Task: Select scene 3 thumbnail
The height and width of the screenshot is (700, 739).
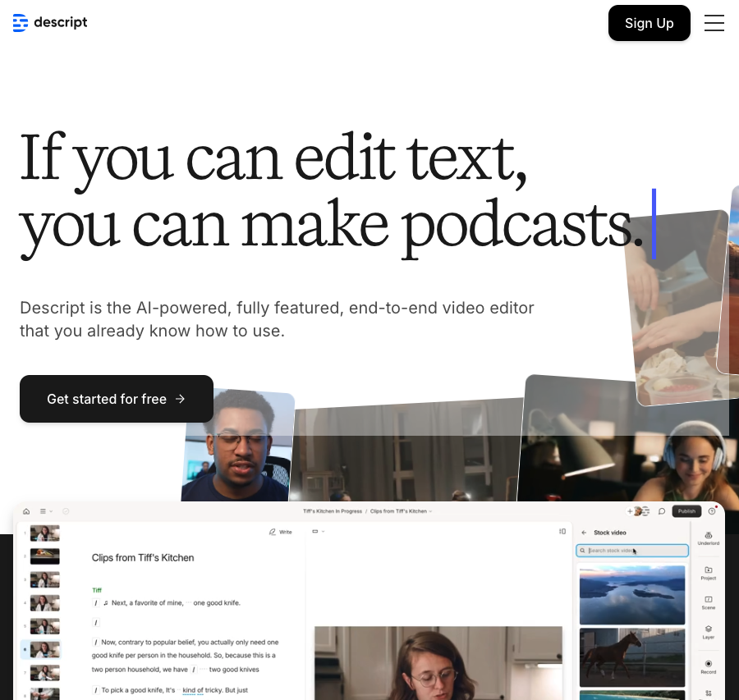Action: pos(45,579)
